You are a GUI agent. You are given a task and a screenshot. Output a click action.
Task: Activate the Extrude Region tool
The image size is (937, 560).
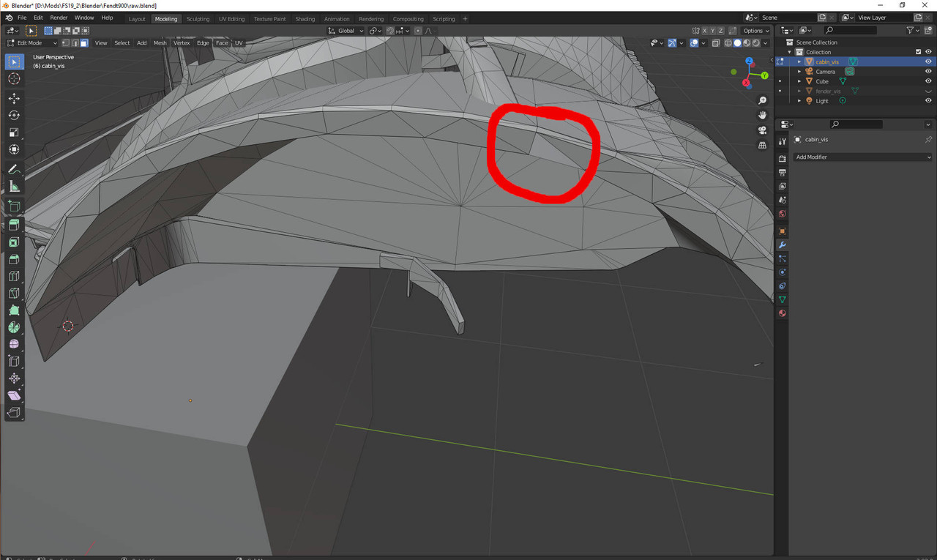(x=13, y=225)
